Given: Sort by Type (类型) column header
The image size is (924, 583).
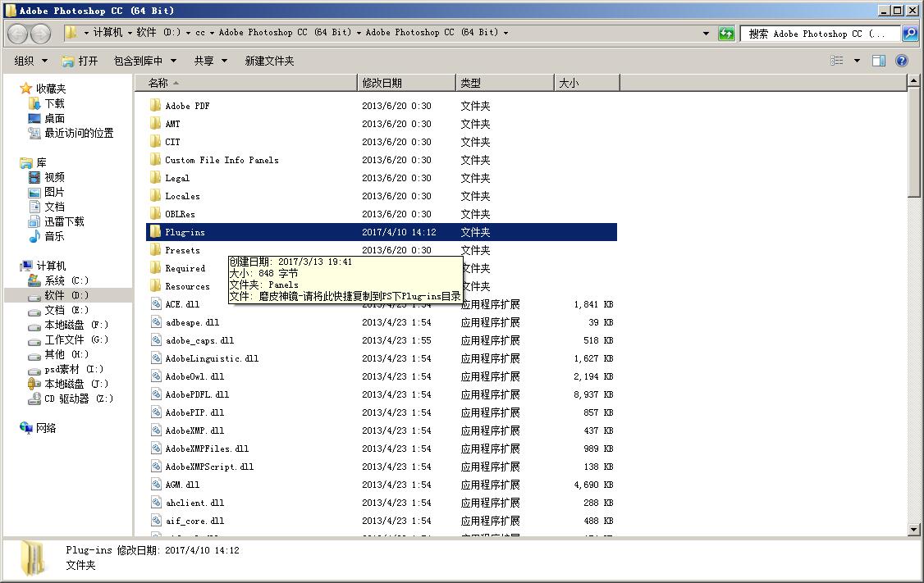Looking at the screenshot, I should (x=505, y=83).
